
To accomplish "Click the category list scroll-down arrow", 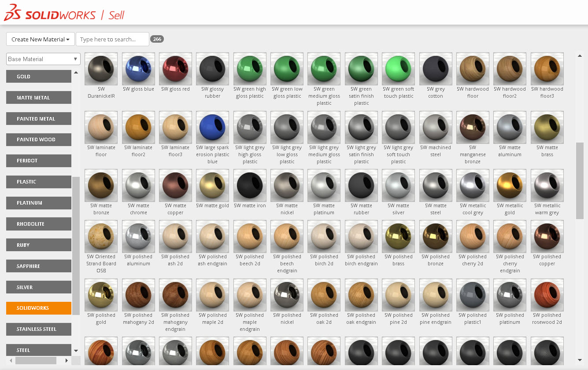I will tap(76, 351).
